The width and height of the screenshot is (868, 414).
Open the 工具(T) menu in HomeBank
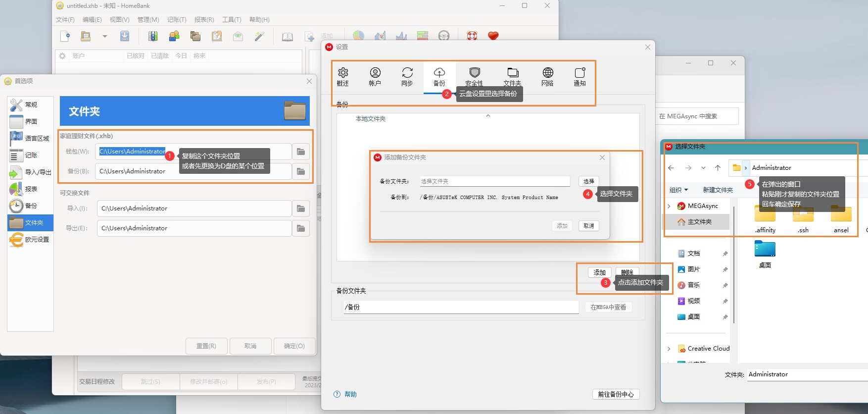pyautogui.click(x=232, y=20)
